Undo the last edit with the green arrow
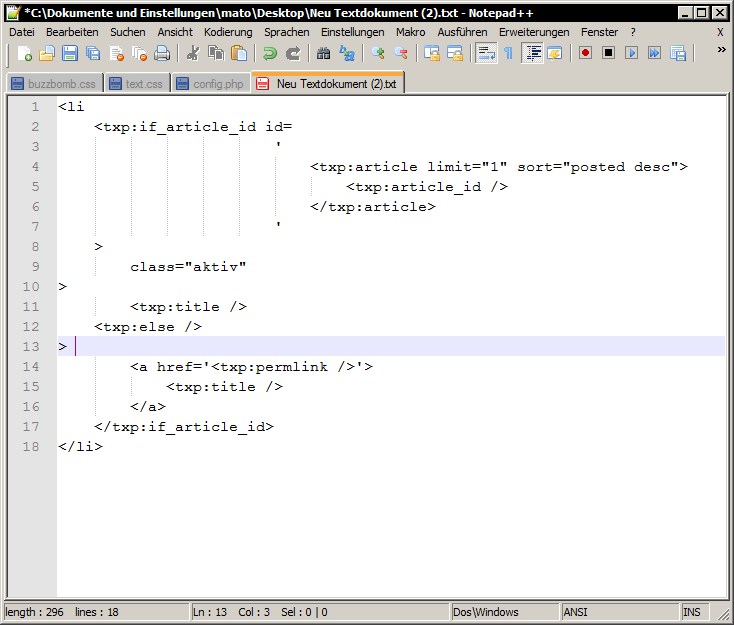This screenshot has height=625, width=734. (x=270, y=53)
